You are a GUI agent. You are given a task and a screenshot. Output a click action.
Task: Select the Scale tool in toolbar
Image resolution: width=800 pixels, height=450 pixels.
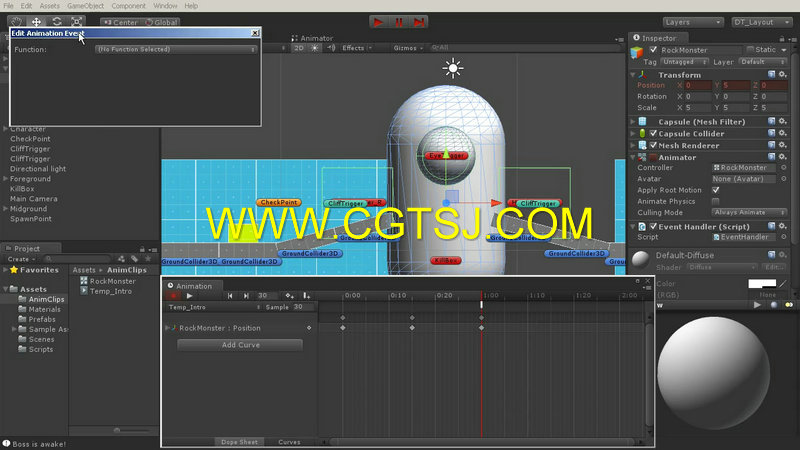(77, 22)
